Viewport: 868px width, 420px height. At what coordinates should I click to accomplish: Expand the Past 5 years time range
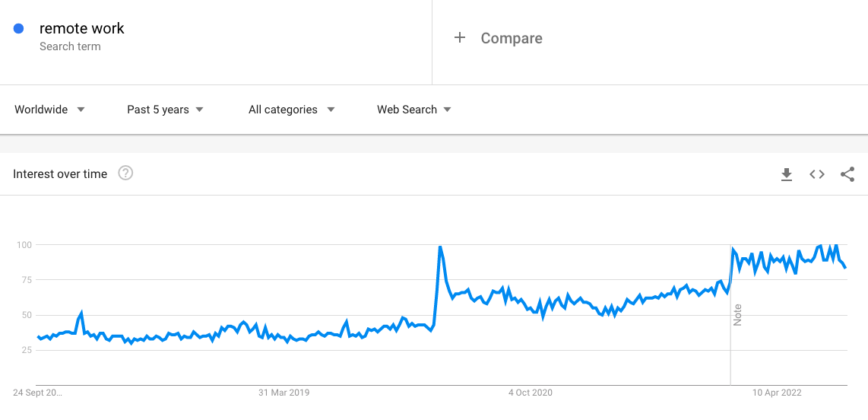(165, 110)
